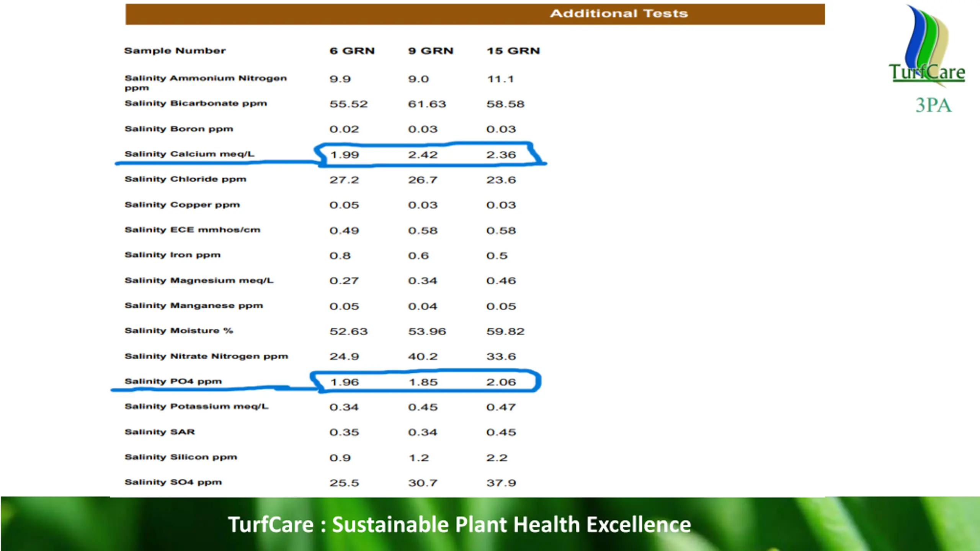The width and height of the screenshot is (980, 551).
Task: Click the Salinity Calcium meq/L label
Action: (x=189, y=154)
